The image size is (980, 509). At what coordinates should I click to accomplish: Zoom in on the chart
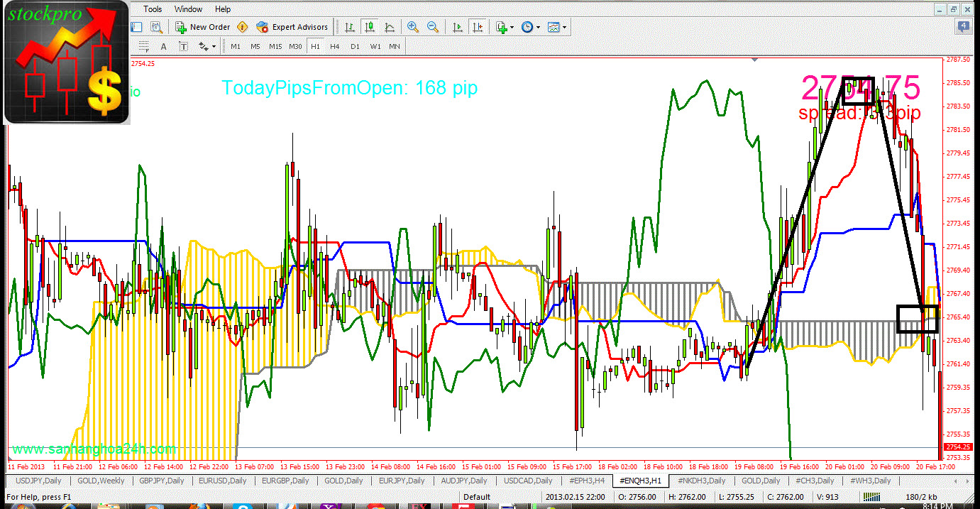click(413, 27)
